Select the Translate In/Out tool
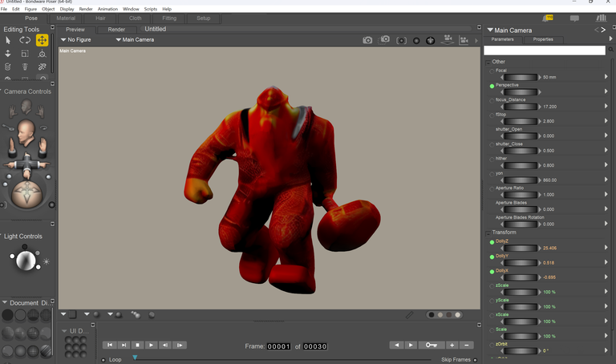 (8, 54)
